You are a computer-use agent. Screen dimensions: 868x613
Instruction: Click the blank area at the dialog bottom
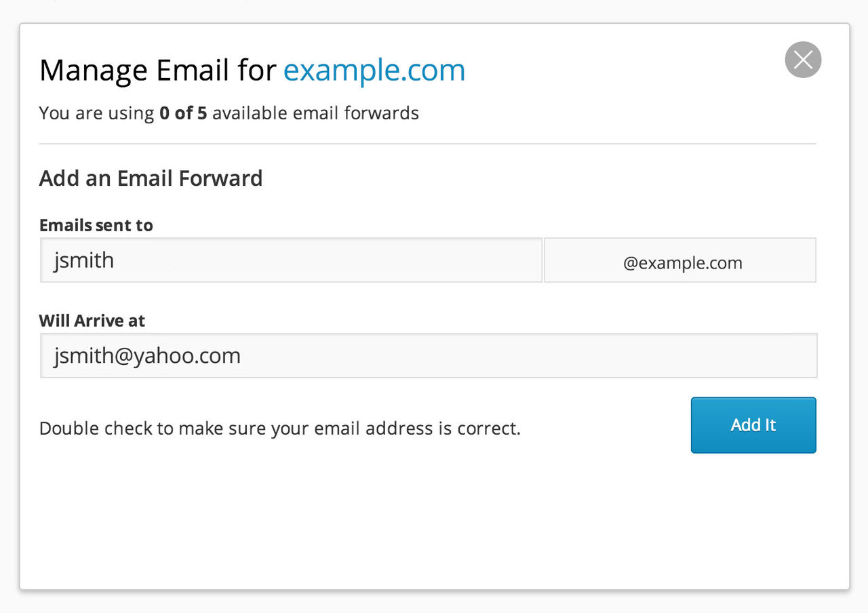[434, 529]
